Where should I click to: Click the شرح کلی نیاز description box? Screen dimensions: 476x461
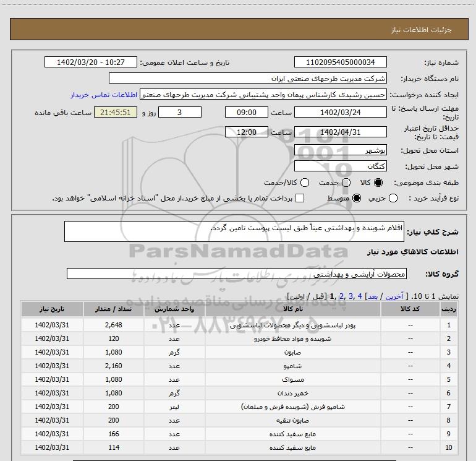[234, 231]
